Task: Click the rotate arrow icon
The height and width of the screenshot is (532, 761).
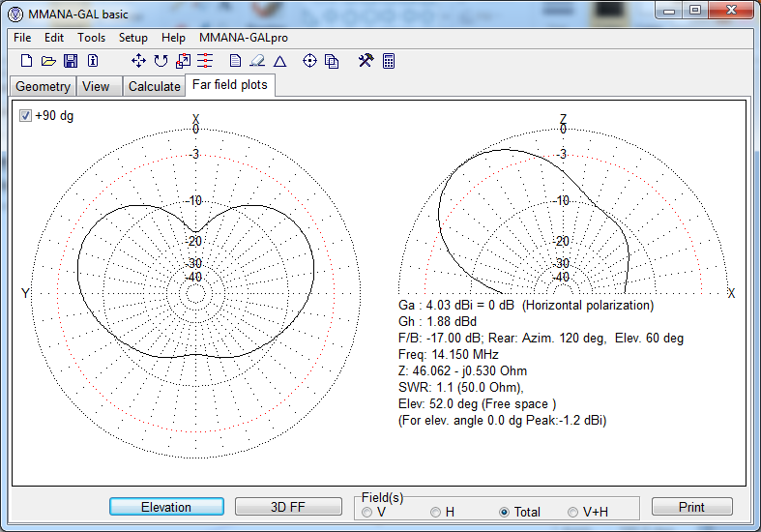Action: 161,61
